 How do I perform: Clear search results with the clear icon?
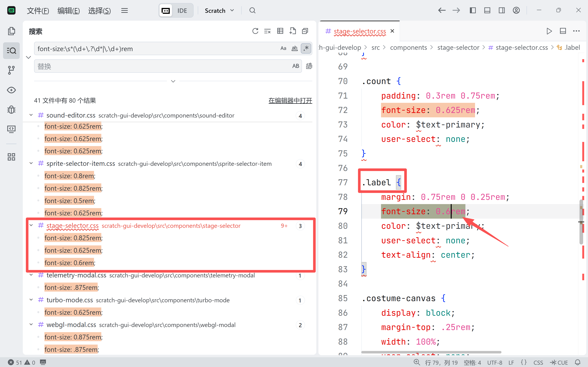tap(267, 31)
